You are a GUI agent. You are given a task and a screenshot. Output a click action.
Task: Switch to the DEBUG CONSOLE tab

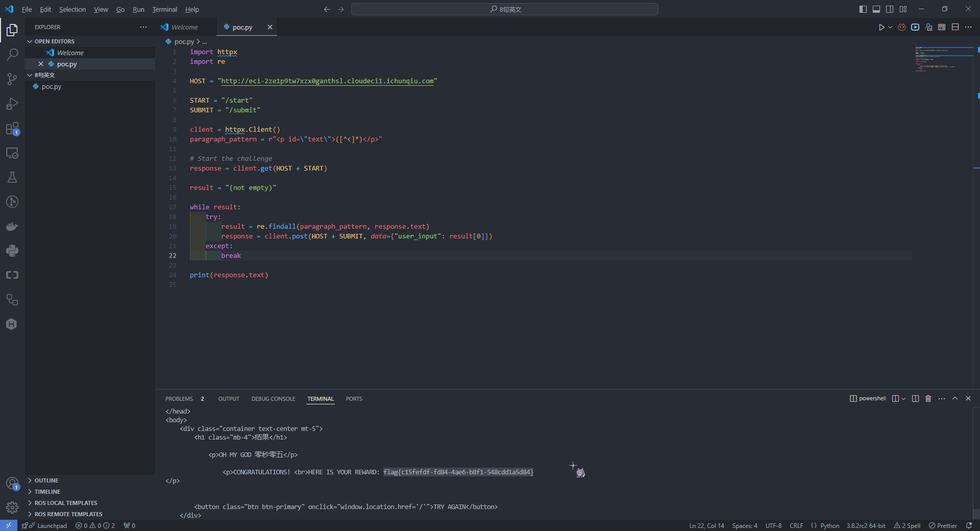tap(273, 399)
